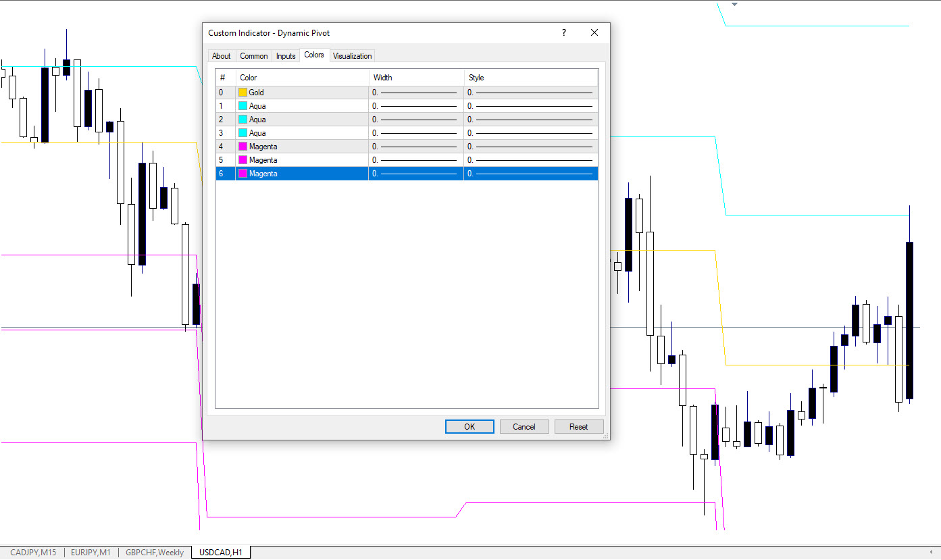Image resolution: width=941 pixels, height=560 pixels.
Task: Click the Magenta swatch in selected row 6
Action: coord(243,174)
